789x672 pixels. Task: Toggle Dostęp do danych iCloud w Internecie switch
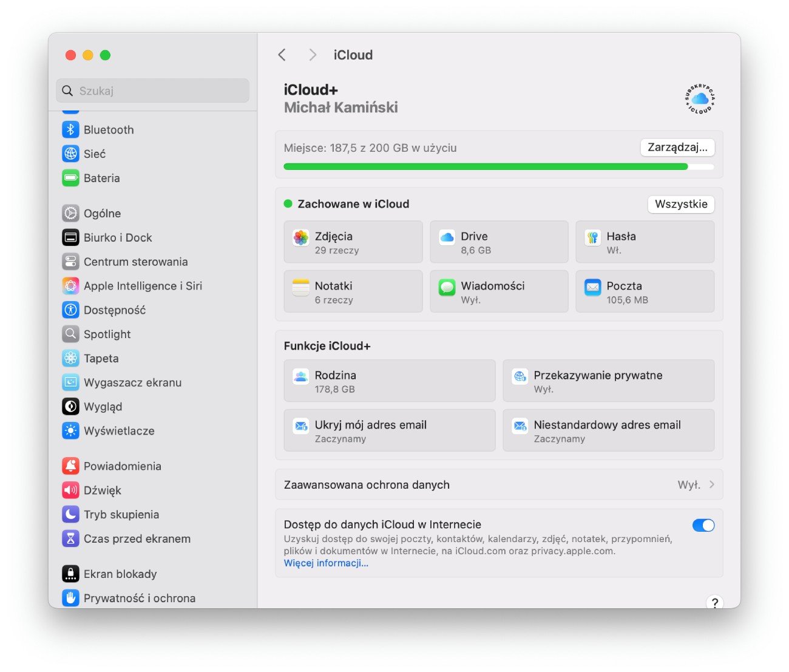(x=703, y=525)
